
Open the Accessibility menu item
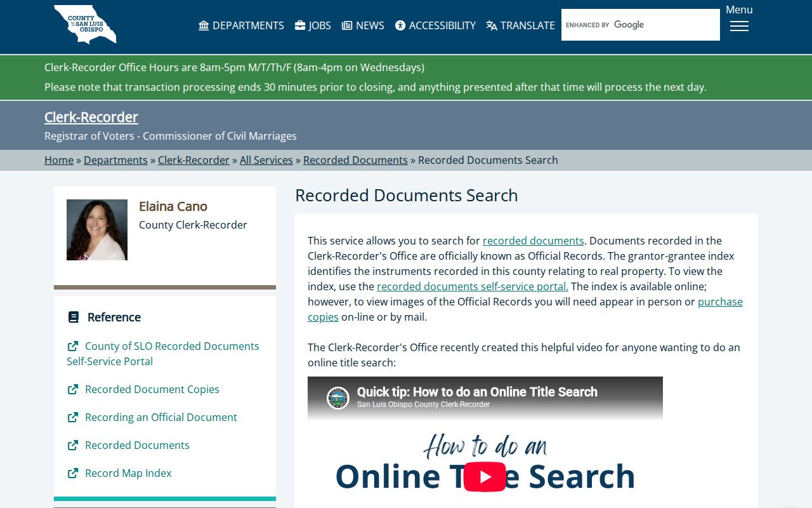(x=435, y=25)
